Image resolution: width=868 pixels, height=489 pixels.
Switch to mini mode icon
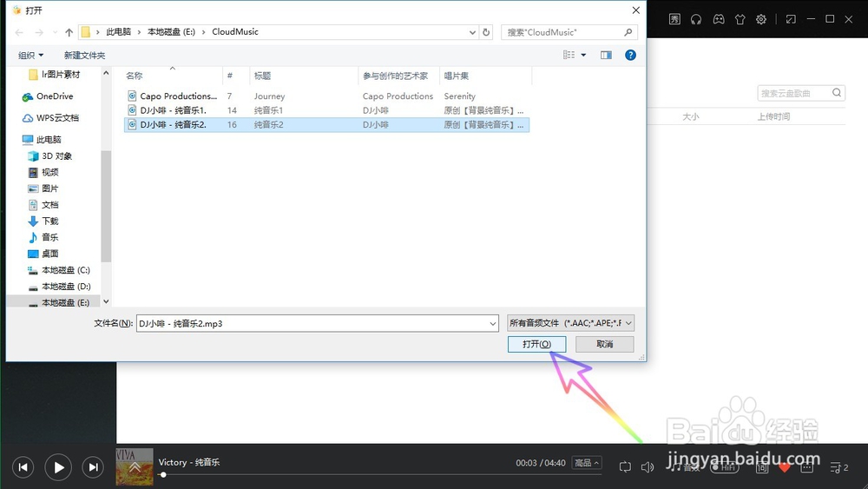tap(791, 19)
